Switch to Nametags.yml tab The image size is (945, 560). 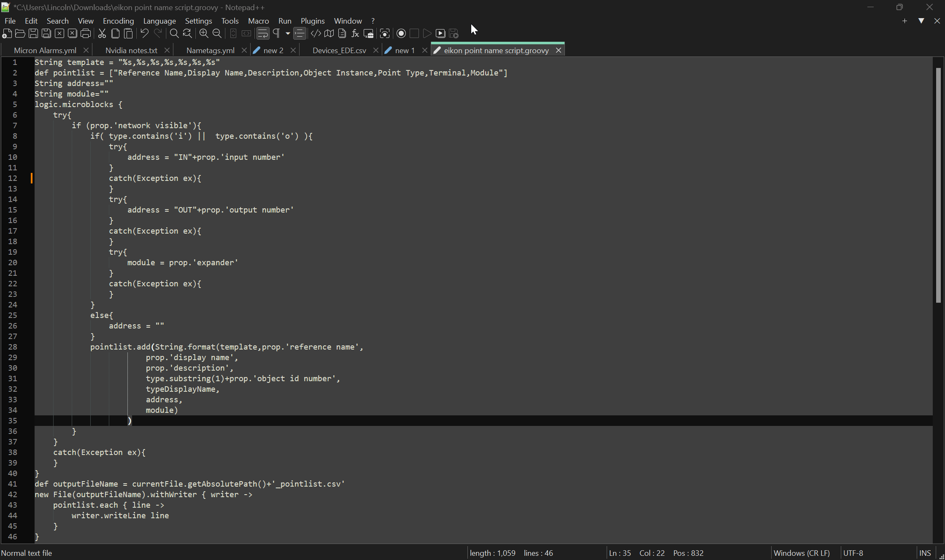pyautogui.click(x=210, y=50)
